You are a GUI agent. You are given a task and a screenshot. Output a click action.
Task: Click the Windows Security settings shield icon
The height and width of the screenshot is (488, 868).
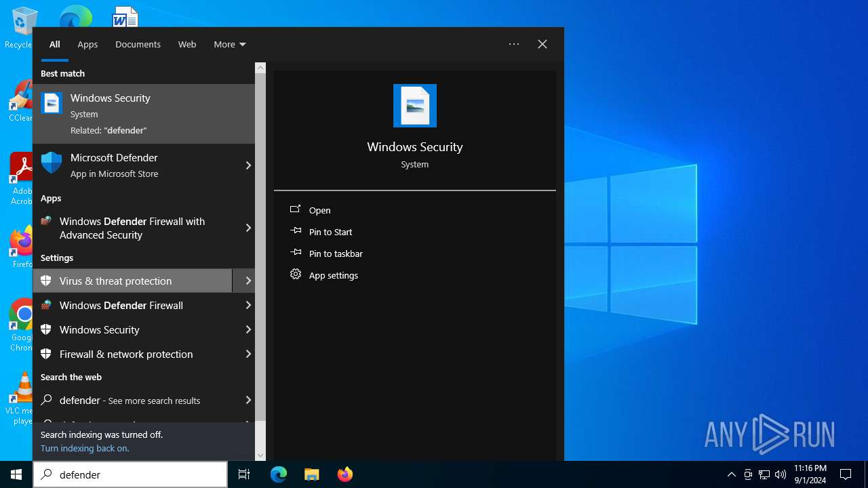click(x=46, y=329)
